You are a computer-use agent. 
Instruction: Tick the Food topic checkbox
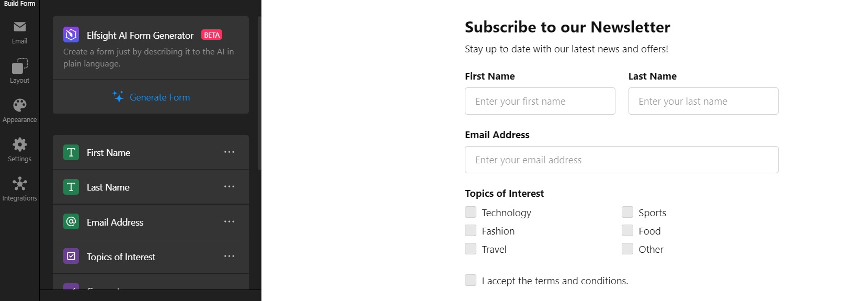click(x=627, y=230)
